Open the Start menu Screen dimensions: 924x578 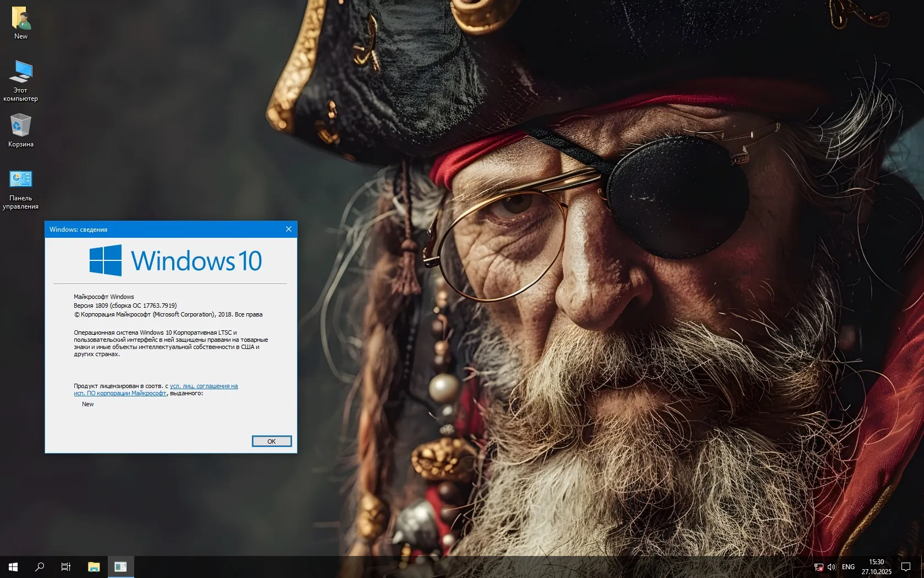tap(12, 566)
